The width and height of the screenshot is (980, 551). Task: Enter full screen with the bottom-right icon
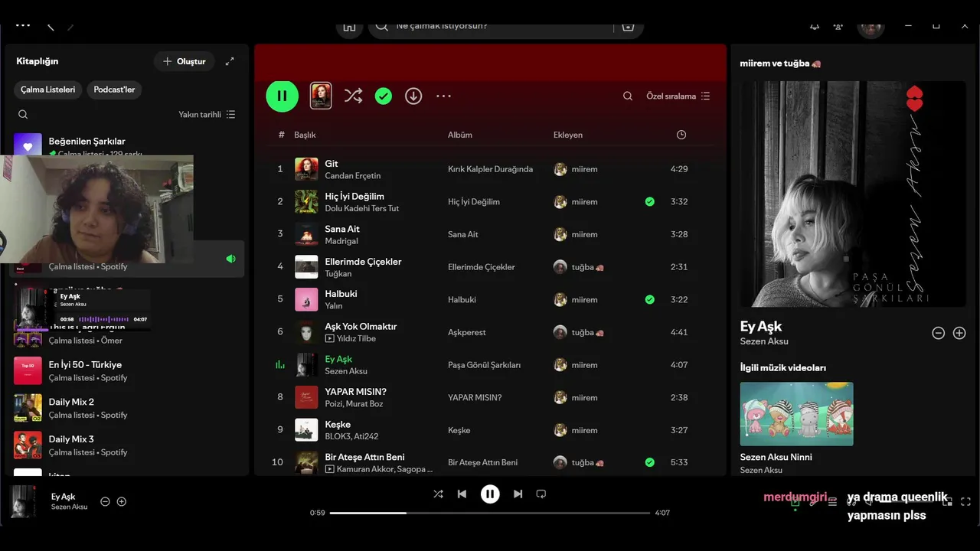(x=965, y=502)
